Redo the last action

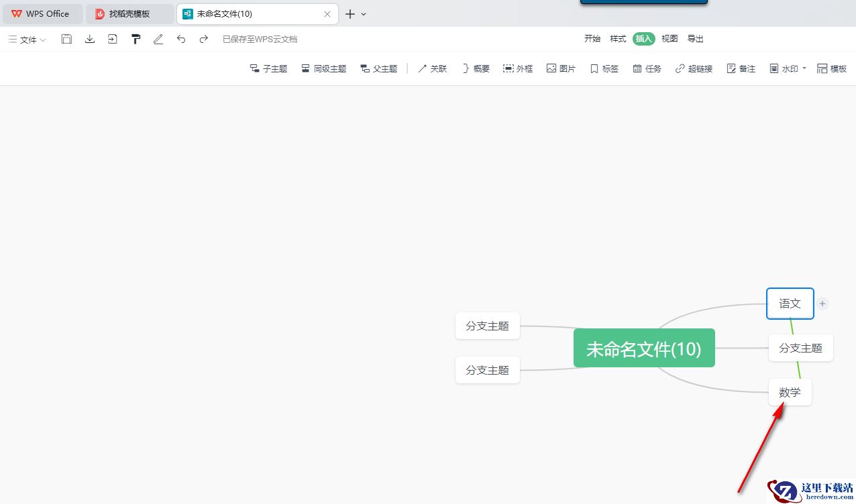[x=204, y=39]
